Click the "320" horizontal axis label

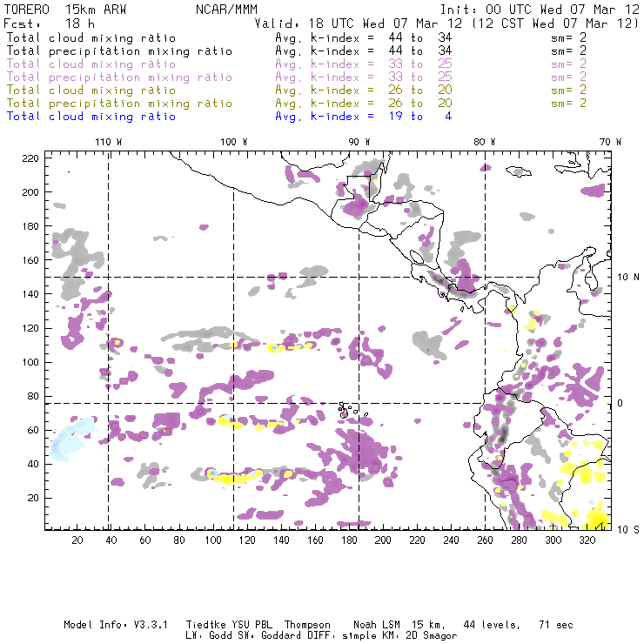[x=587, y=540]
